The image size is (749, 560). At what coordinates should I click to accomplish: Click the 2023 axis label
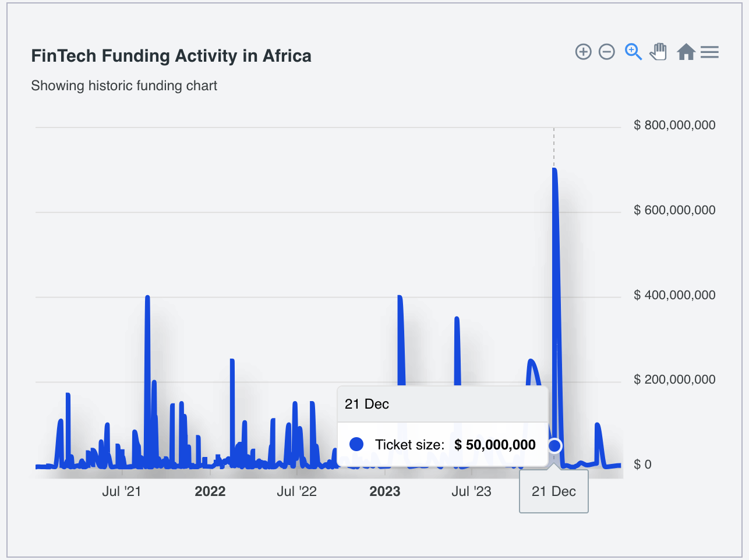tap(384, 491)
